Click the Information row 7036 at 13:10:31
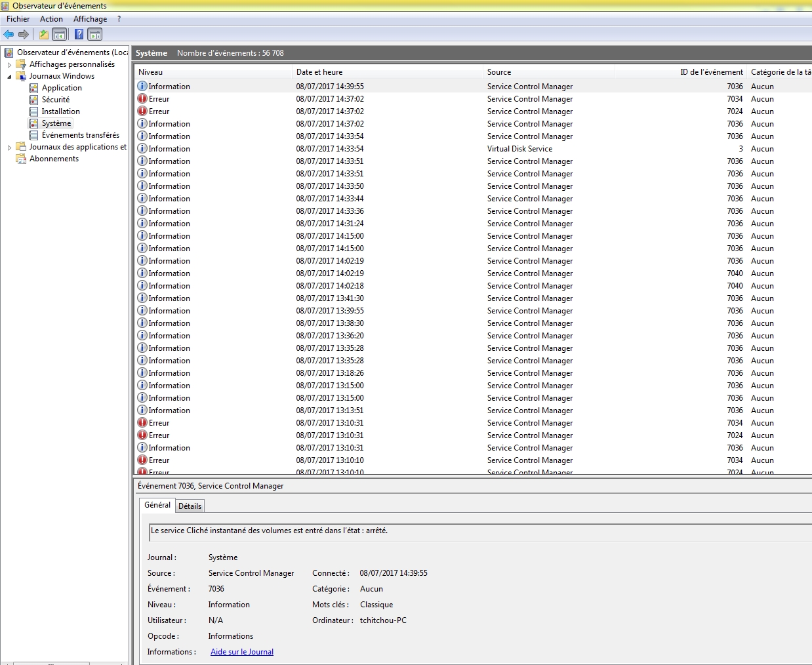Screen dimensions: 812x665 click(473, 448)
